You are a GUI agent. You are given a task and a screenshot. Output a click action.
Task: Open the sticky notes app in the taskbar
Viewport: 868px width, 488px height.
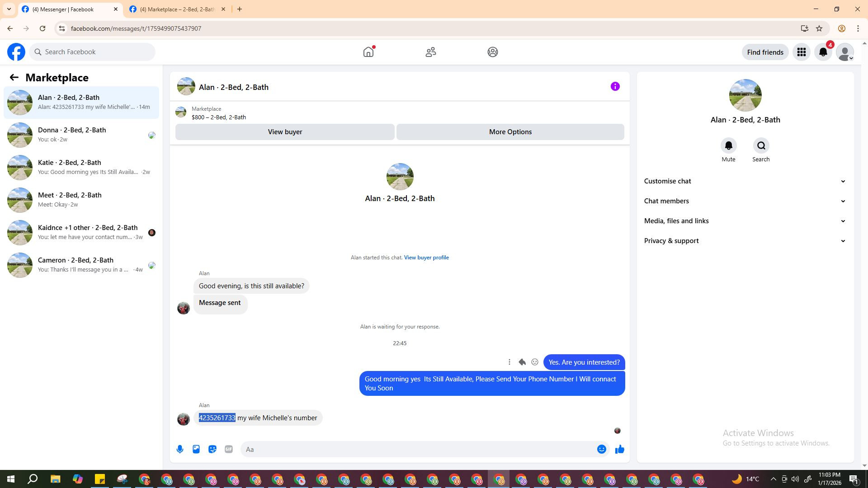(100, 479)
